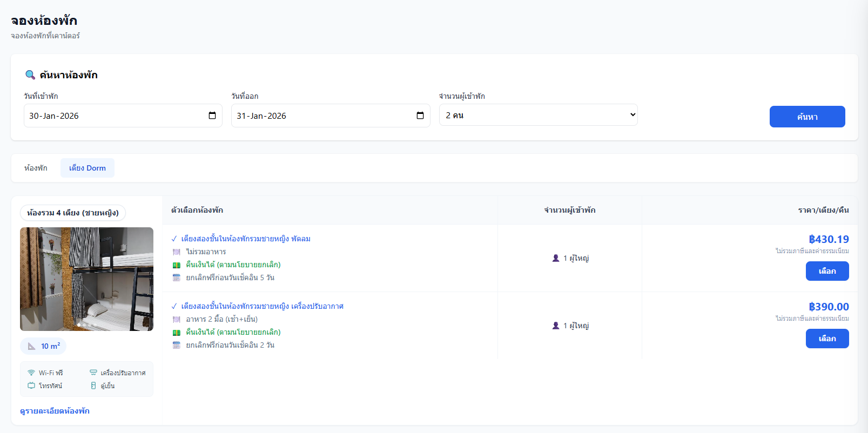Choose the ฿390.00 air-conditioned bed option
Viewport: 868px width, 433px height.
[827, 339]
